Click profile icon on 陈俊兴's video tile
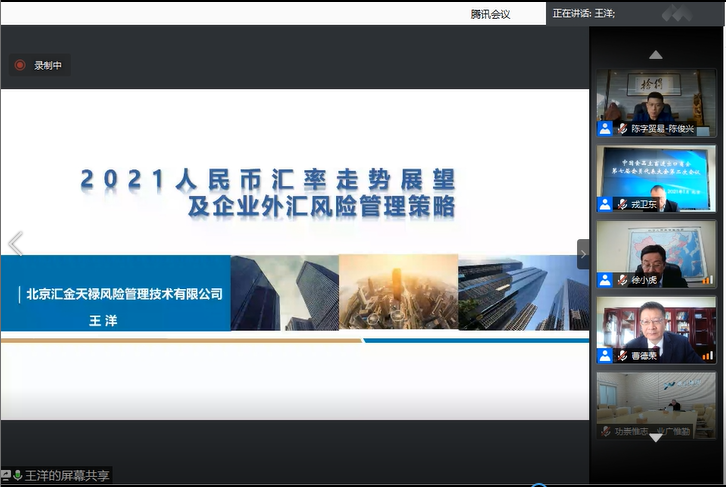Viewport: 726px width, 487px height. coord(605,129)
